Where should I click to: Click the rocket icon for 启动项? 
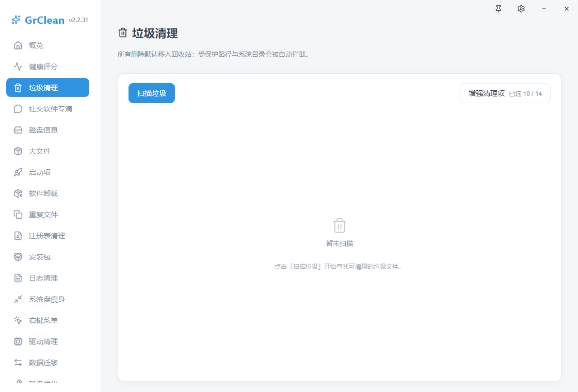click(x=18, y=172)
